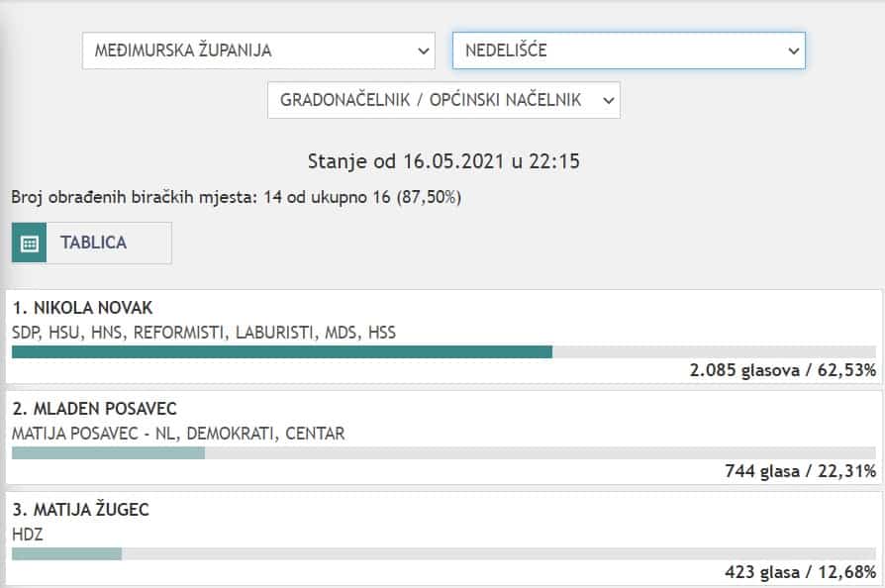Click the 744 glasa / 22,31% result
The width and height of the screenshot is (885, 588).
click(800, 471)
